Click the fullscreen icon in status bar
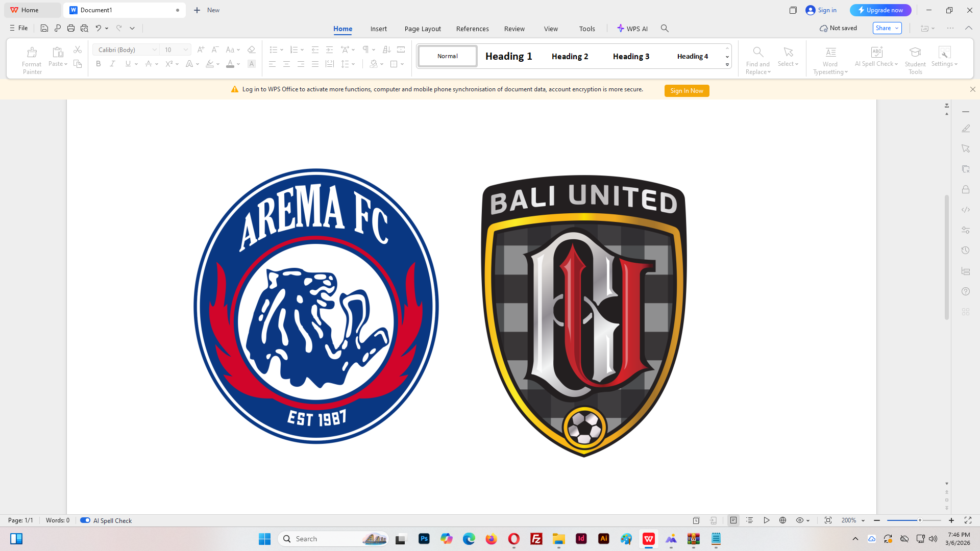 968,520
